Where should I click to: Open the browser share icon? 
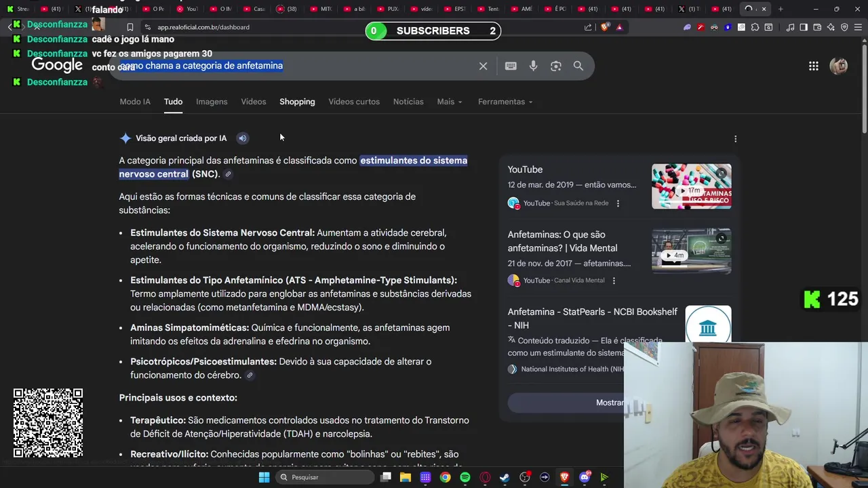point(588,27)
